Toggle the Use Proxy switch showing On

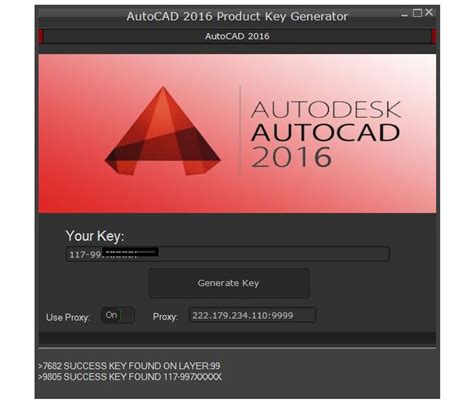(x=118, y=315)
